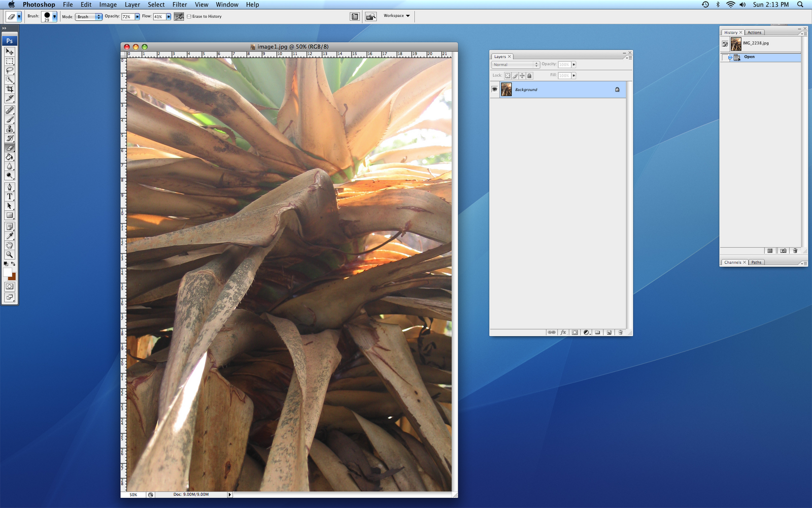Select the Move tool
The width and height of the screenshot is (812, 508).
(x=10, y=52)
